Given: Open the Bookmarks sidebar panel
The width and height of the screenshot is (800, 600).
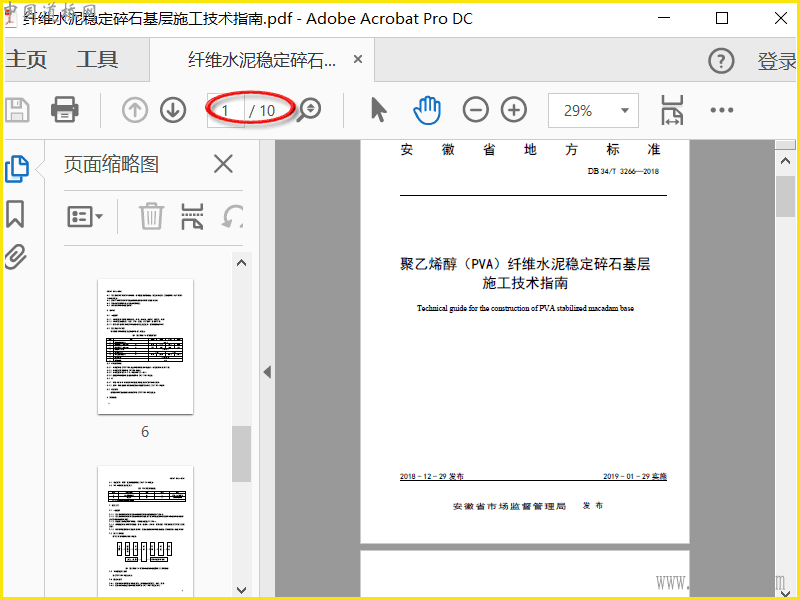Looking at the screenshot, I should tap(15, 213).
